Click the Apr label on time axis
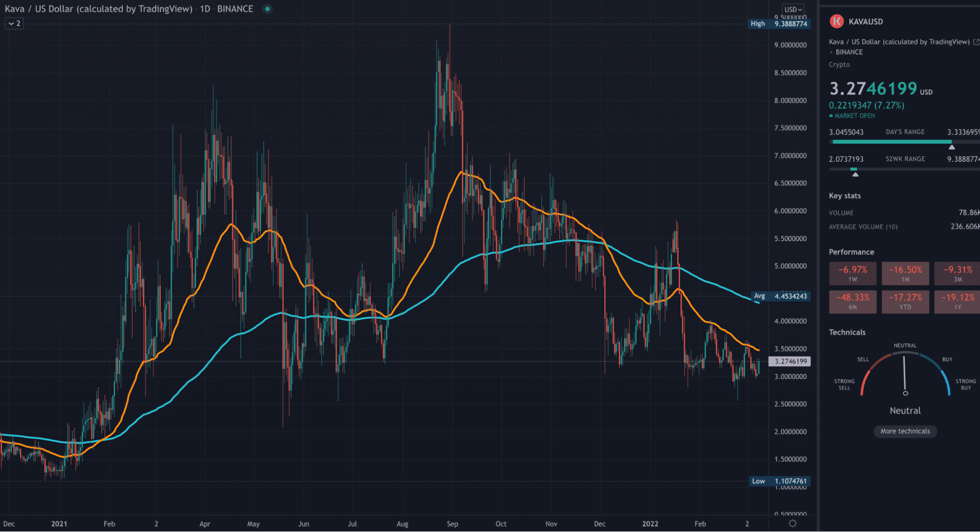This screenshot has height=532, width=980. (205, 524)
